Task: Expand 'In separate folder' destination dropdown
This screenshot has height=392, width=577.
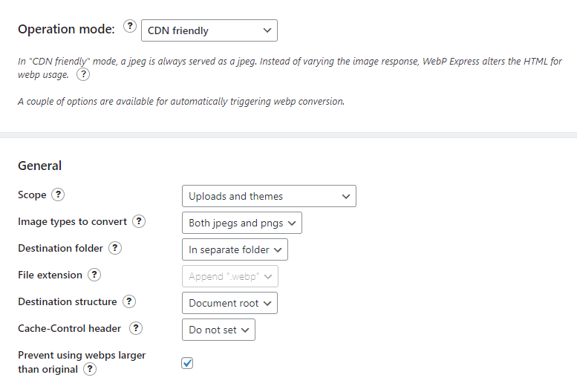Action: point(235,249)
